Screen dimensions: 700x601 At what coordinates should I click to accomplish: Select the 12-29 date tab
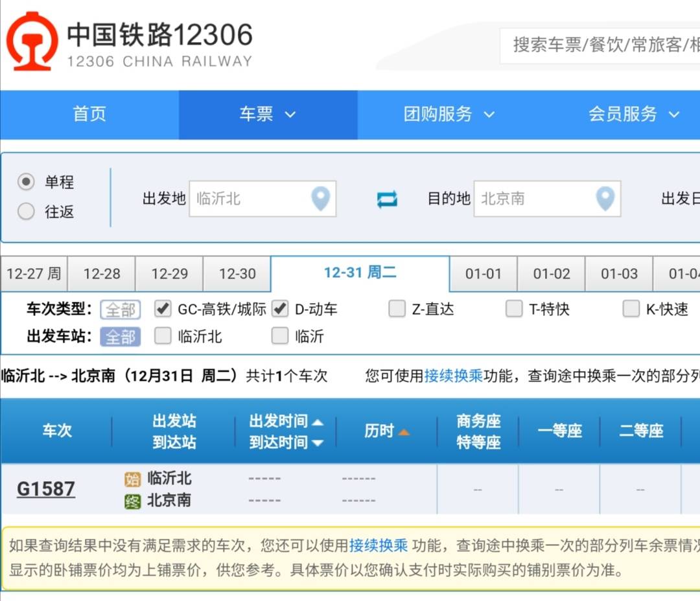pyautogui.click(x=170, y=273)
